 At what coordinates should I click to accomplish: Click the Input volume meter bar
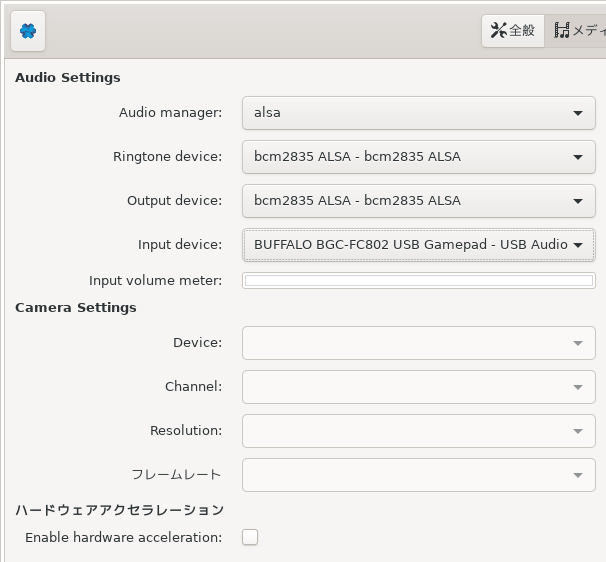point(419,280)
